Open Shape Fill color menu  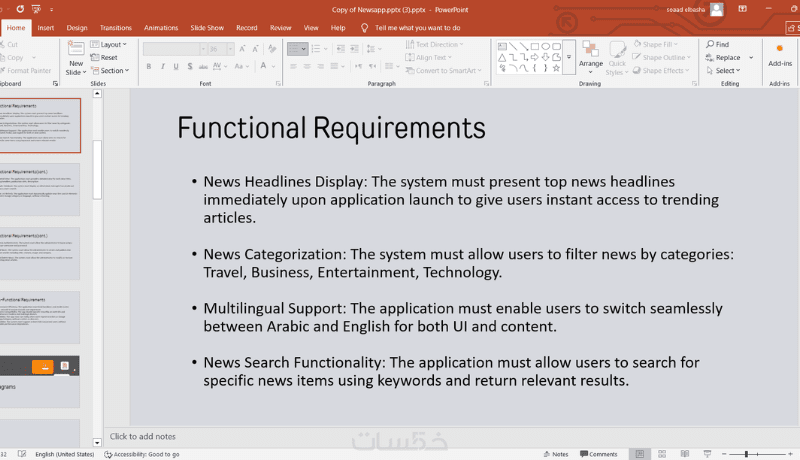(x=656, y=44)
